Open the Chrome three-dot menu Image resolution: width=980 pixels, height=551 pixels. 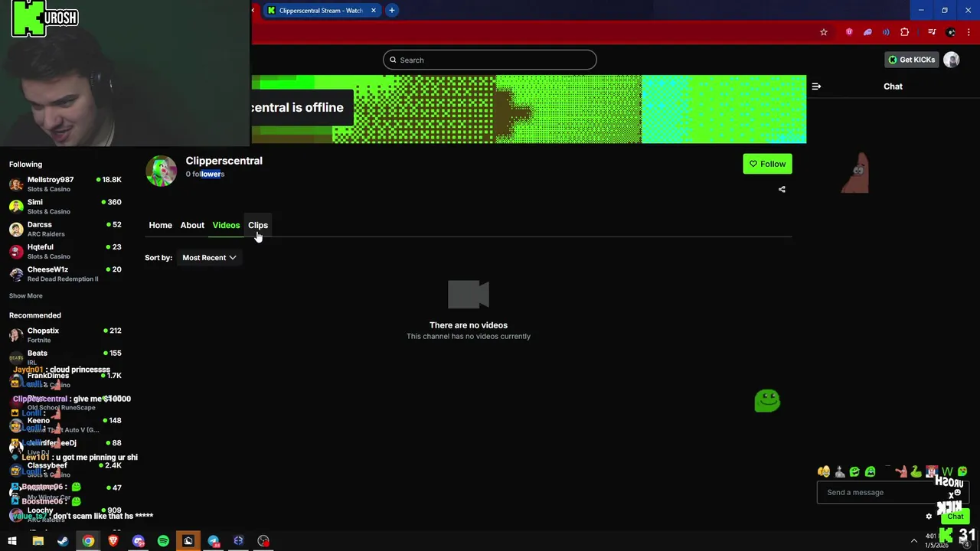[x=969, y=32]
